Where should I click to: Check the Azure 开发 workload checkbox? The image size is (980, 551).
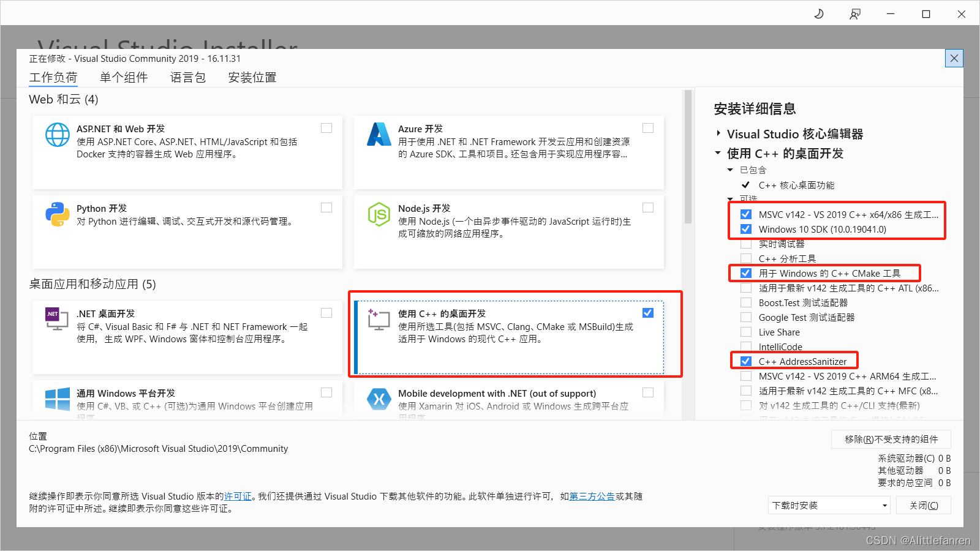pyautogui.click(x=648, y=128)
